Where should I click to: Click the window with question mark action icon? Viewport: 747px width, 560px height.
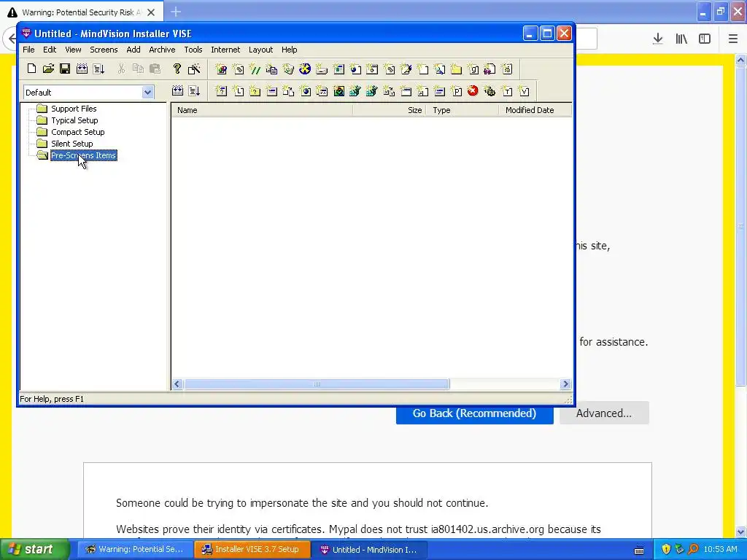click(x=221, y=91)
